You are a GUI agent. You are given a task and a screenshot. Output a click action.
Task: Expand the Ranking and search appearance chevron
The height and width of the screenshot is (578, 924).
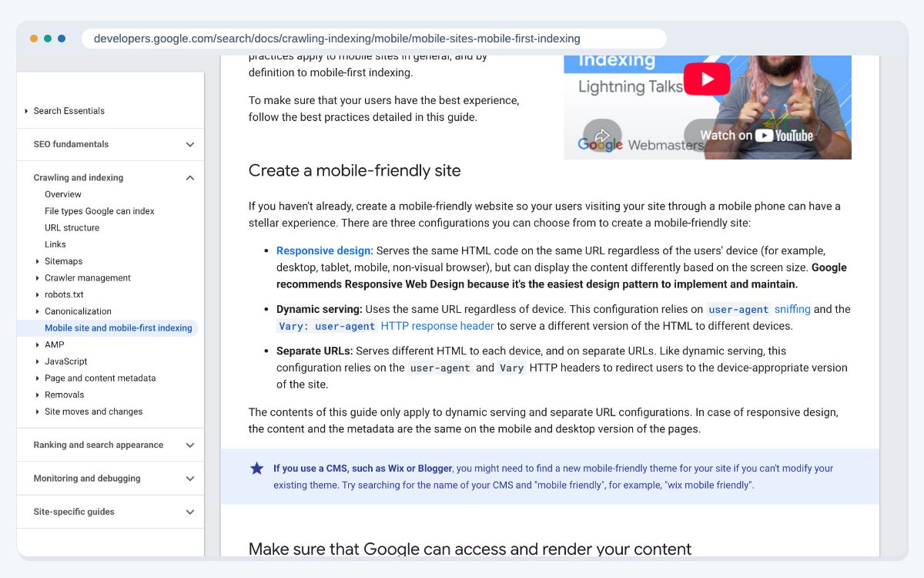tap(190, 445)
